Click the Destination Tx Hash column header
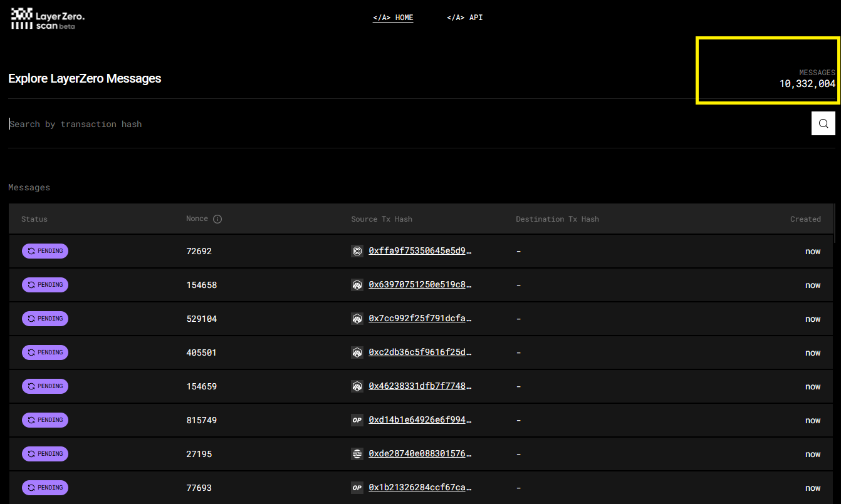 (557, 219)
